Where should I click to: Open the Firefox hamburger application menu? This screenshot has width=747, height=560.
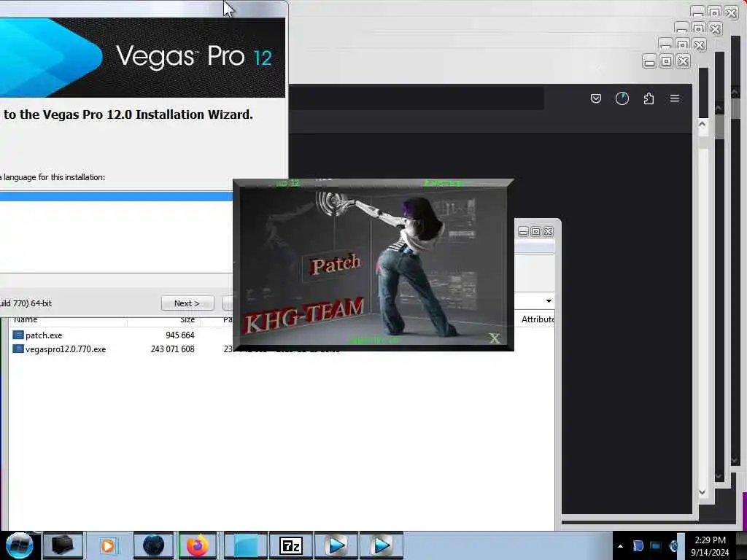(x=675, y=98)
